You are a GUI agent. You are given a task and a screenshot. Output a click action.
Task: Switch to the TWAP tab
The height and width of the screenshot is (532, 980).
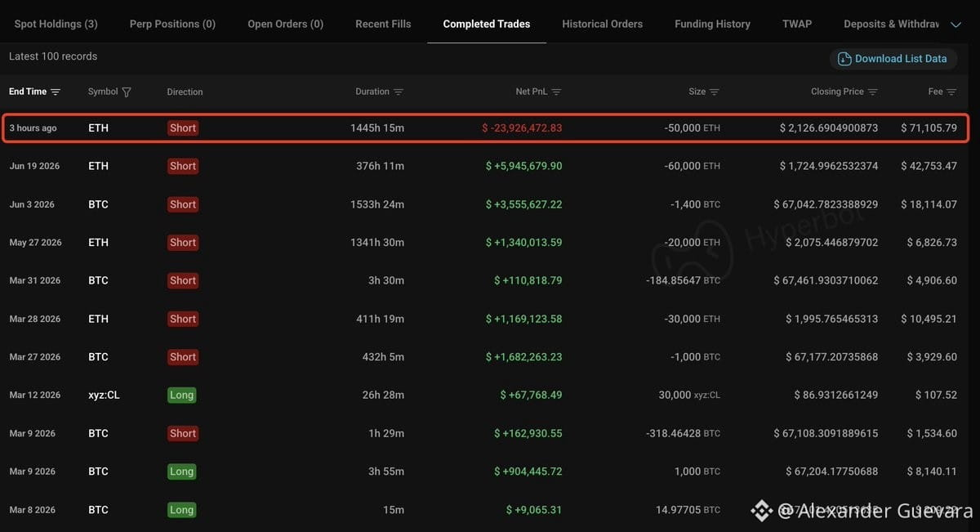(x=797, y=24)
